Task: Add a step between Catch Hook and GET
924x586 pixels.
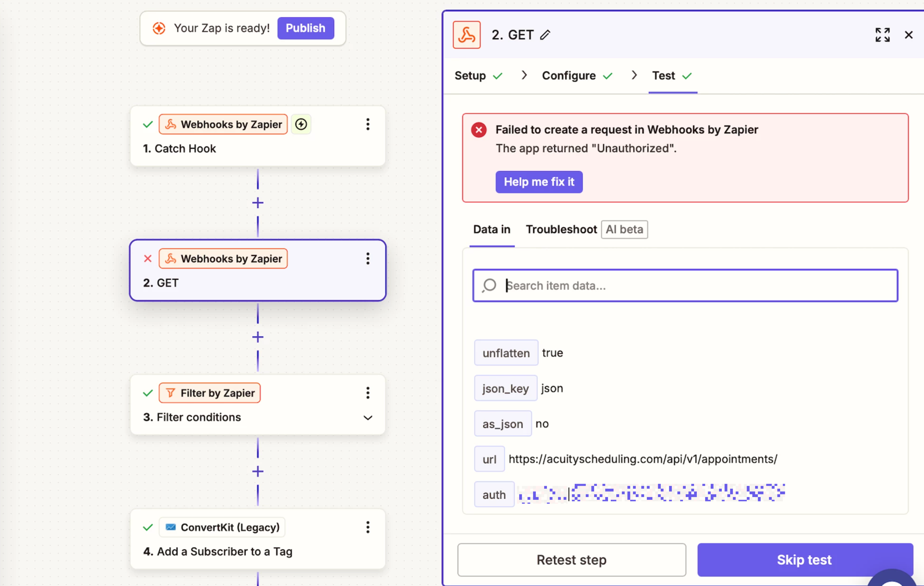Action: click(x=258, y=203)
